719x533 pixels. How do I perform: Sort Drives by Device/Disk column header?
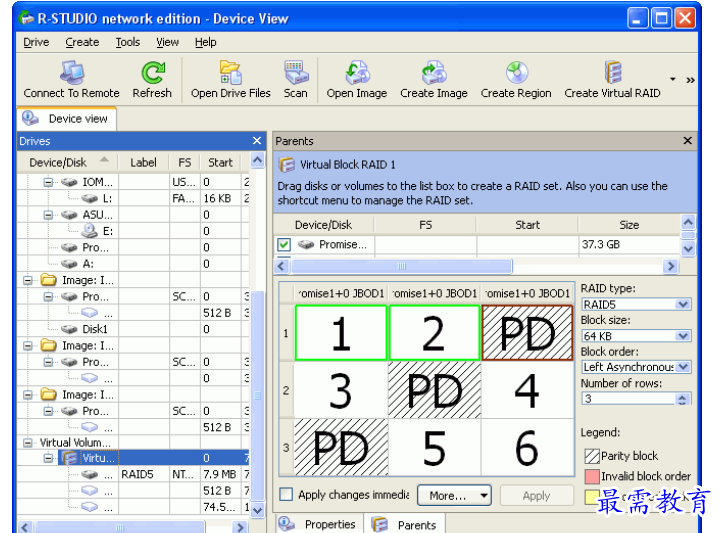pos(67,162)
